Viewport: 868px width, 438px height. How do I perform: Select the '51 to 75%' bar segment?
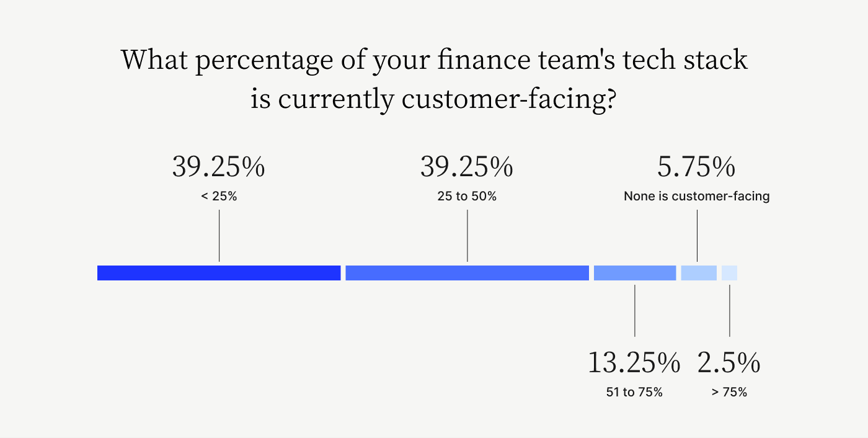point(635,273)
